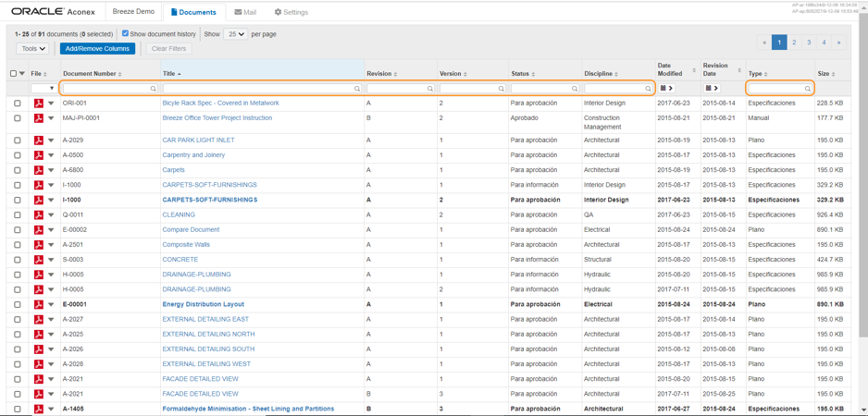Go to next page using » button
This screenshot has width=868, height=416.
838,42
